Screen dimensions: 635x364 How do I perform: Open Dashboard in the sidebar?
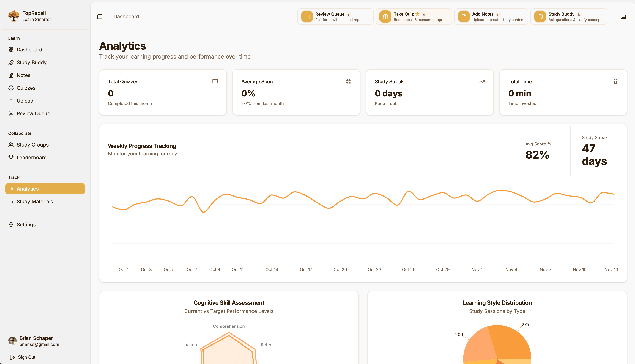pyautogui.click(x=45, y=49)
